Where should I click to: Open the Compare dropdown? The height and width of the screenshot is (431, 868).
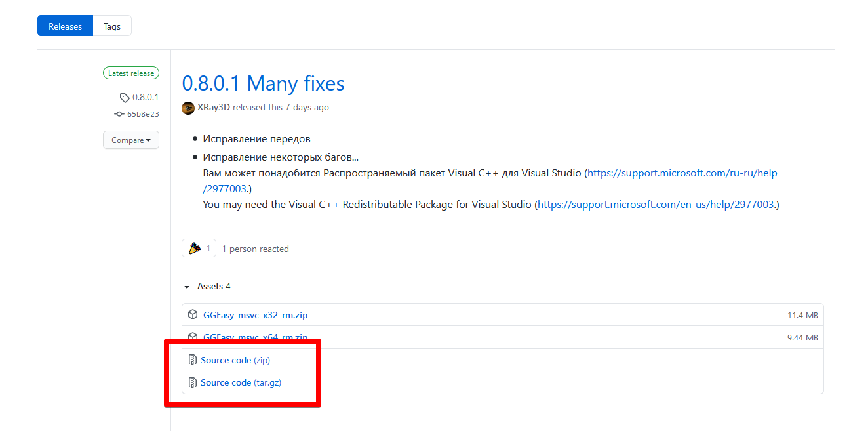coord(131,140)
